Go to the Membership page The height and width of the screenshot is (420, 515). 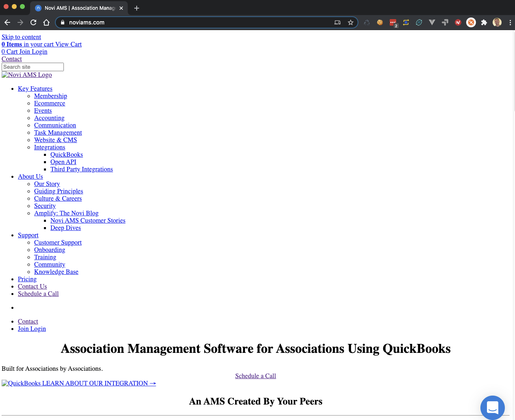[50, 96]
